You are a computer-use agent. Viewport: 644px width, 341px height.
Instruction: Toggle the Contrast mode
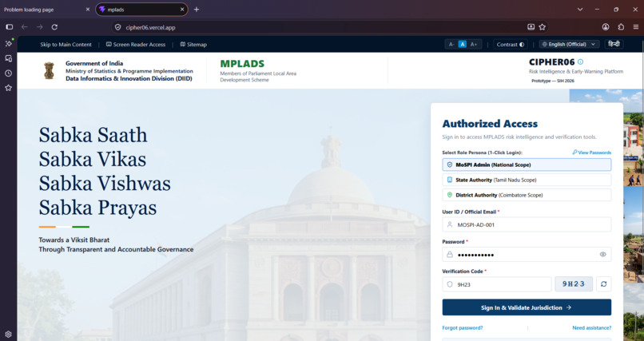coord(510,44)
